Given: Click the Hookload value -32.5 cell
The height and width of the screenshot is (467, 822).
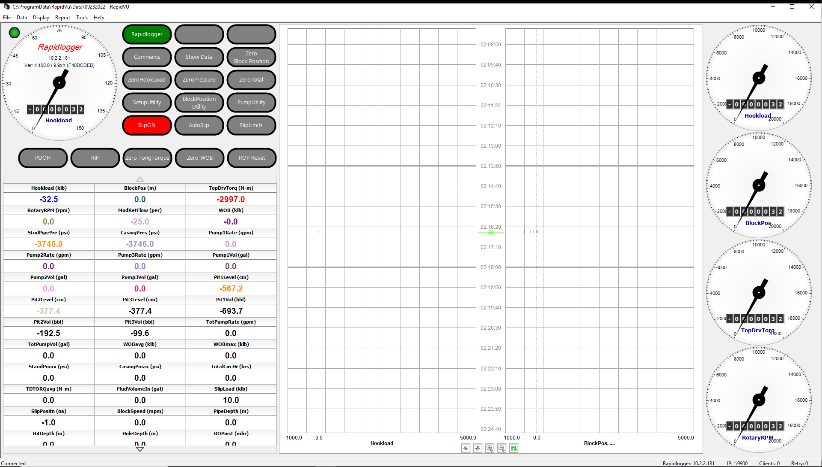Looking at the screenshot, I should [x=48, y=199].
